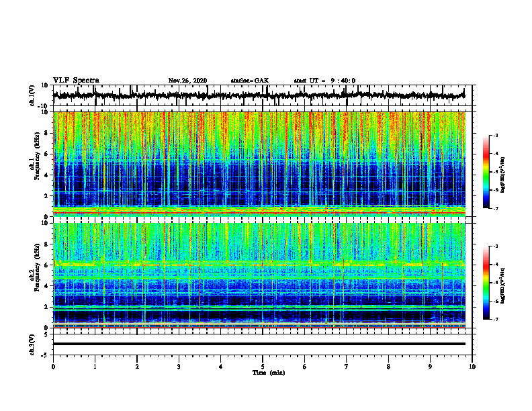Click the "6" kHz tick on ch.2 frequency axis

tap(46, 265)
